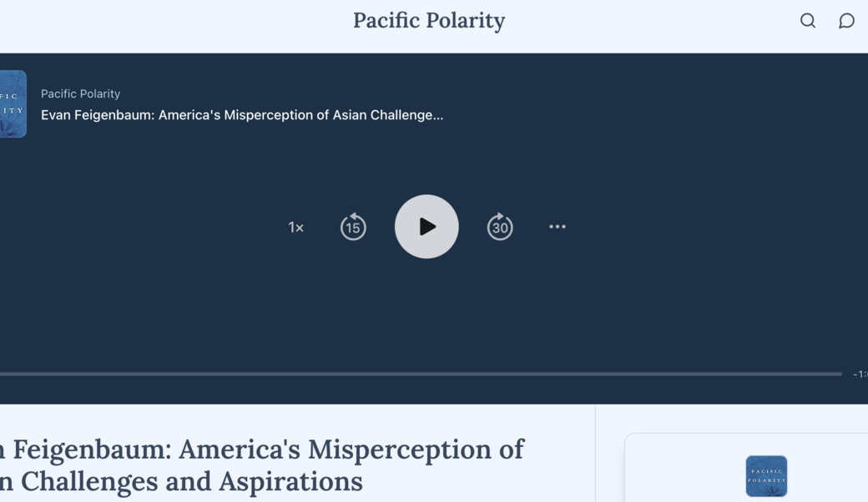Click the remaining time label beside the progress bar
The width and height of the screenshot is (868, 502).
(860, 374)
